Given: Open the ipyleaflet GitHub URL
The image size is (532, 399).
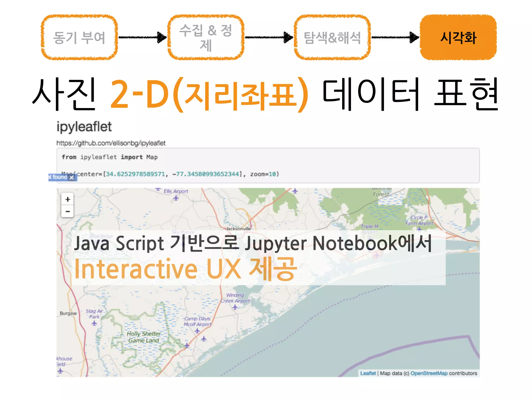Looking at the screenshot, I should point(111,143).
